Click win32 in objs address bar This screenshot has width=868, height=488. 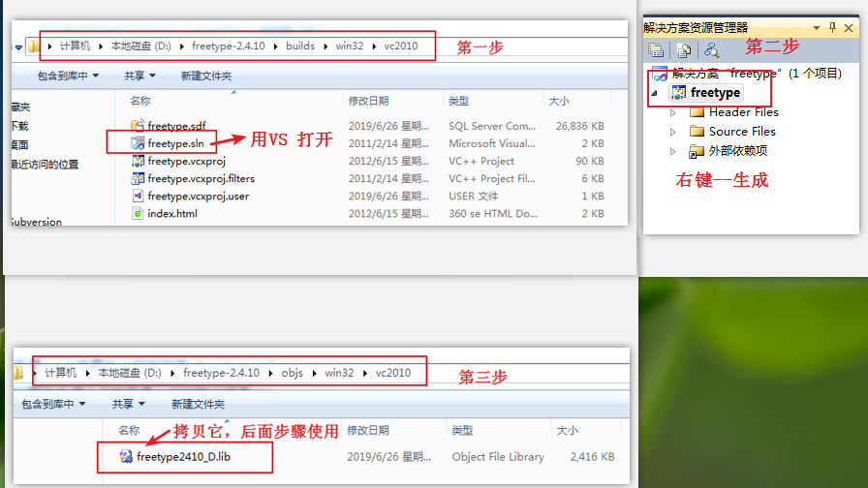(339, 373)
